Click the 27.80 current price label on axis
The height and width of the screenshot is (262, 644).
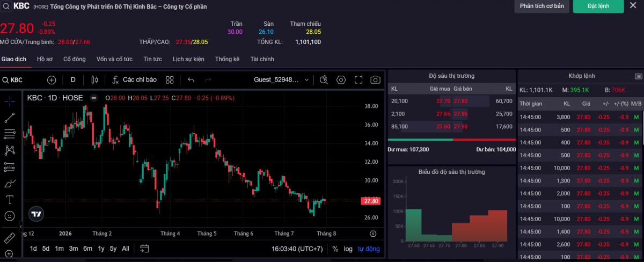pyautogui.click(x=371, y=201)
